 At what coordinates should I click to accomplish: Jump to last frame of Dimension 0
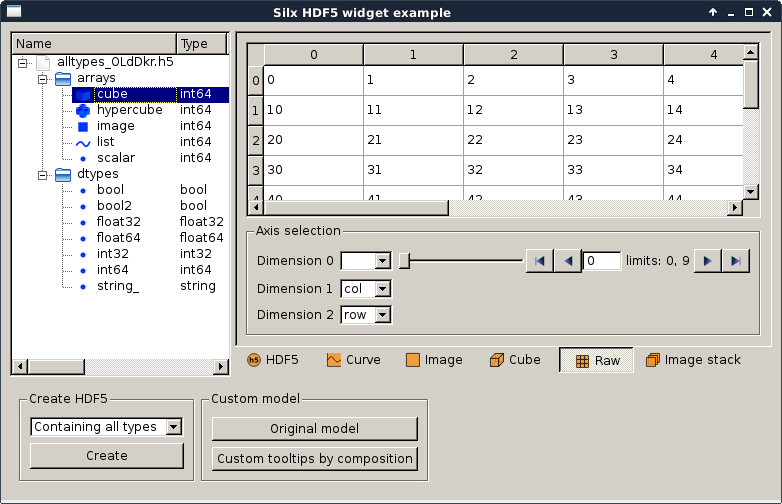(736, 261)
